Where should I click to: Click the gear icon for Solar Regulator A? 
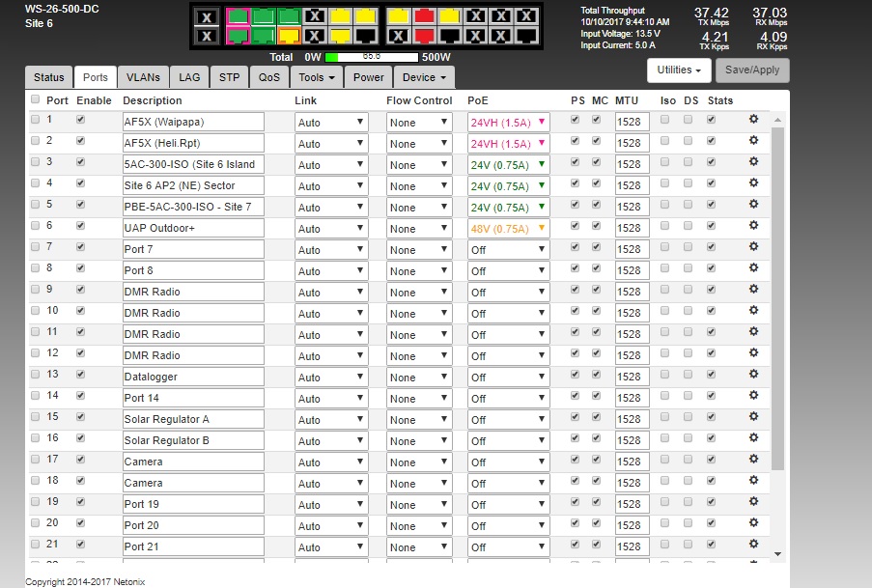pyautogui.click(x=753, y=417)
